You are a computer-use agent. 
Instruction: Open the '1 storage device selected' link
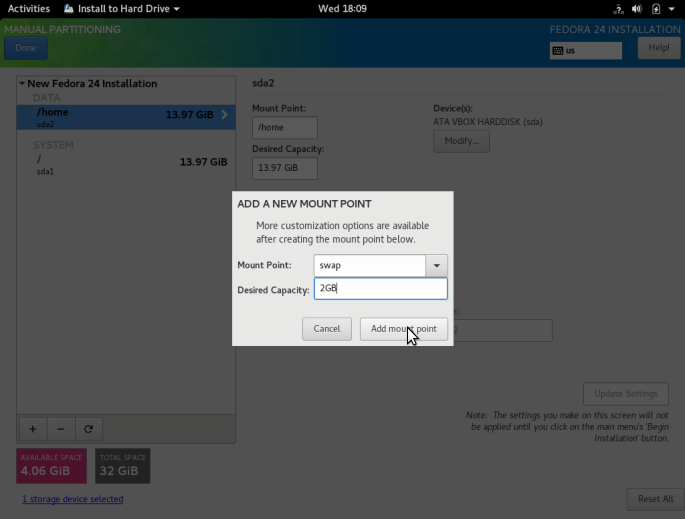(73, 499)
